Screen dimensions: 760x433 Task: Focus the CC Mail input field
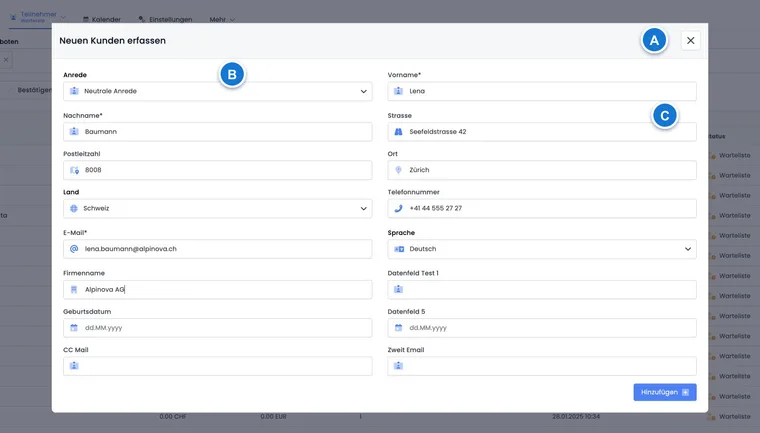(218, 366)
